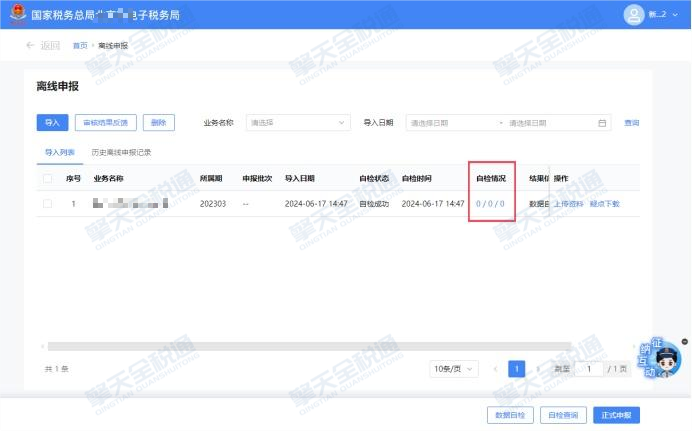Viewport: 692px width, 431px height.
Task: Click the blue 导入 button
Action: [x=52, y=122]
